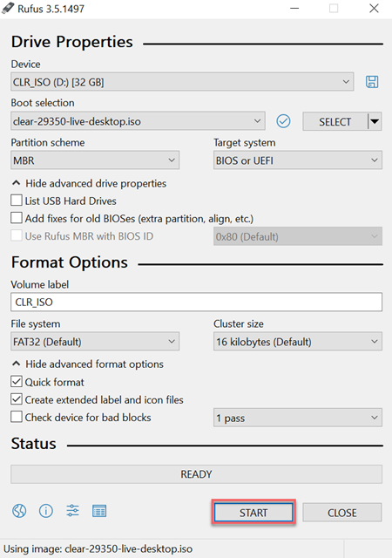Click the Rufus USB icon in title bar
392x558 pixels.
pos(8,8)
